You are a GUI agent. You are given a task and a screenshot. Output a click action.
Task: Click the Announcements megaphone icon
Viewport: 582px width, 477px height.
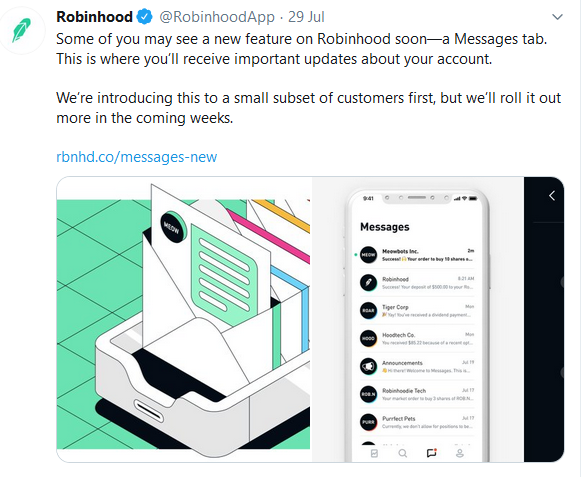pos(368,366)
